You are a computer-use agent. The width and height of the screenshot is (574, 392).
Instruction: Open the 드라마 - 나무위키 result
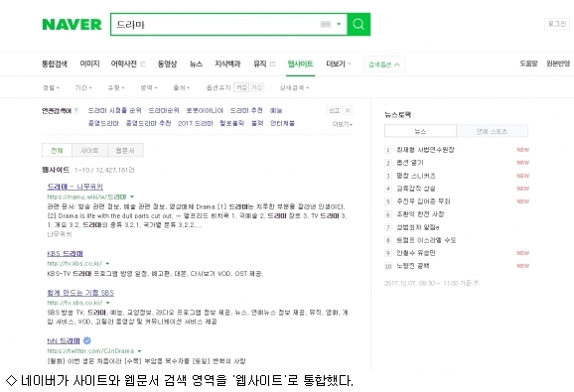pyautogui.click(x=75, y=187)
